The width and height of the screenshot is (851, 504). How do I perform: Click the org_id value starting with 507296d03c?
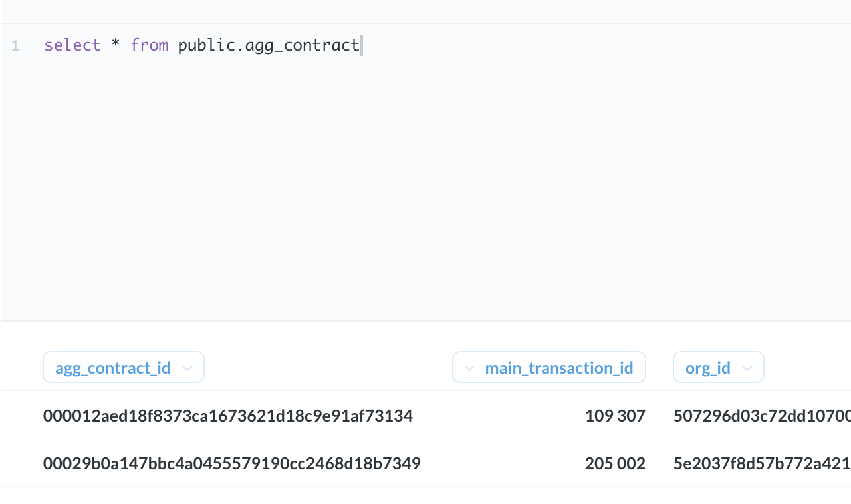(758, 415)
